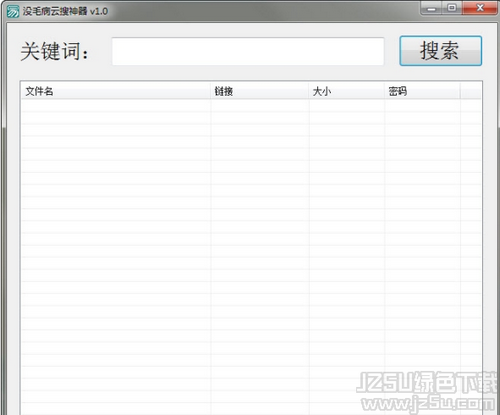Sort by the 大小 column header
The image size is (500, 415).
click(347, 91)
